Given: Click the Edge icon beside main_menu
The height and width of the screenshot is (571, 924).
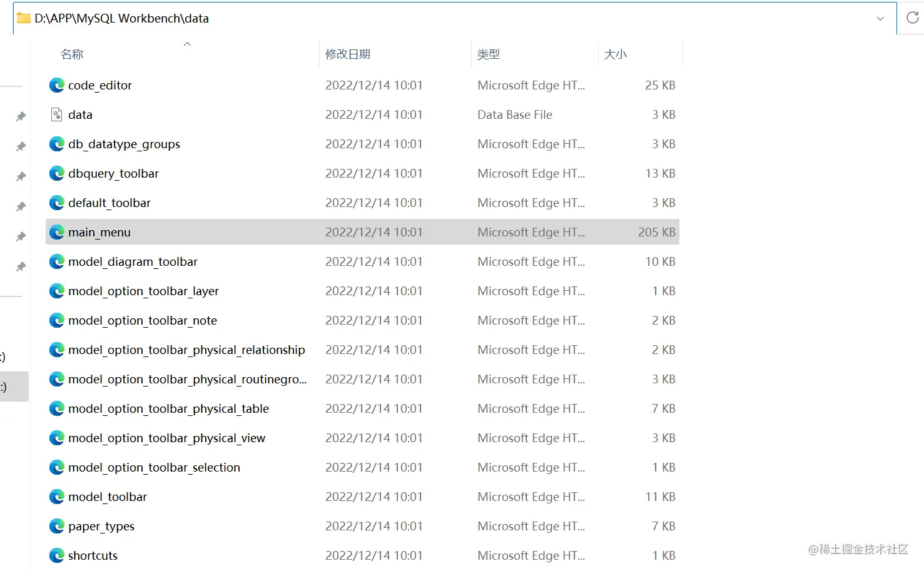Looking at the screenshot, I should 57,232.
